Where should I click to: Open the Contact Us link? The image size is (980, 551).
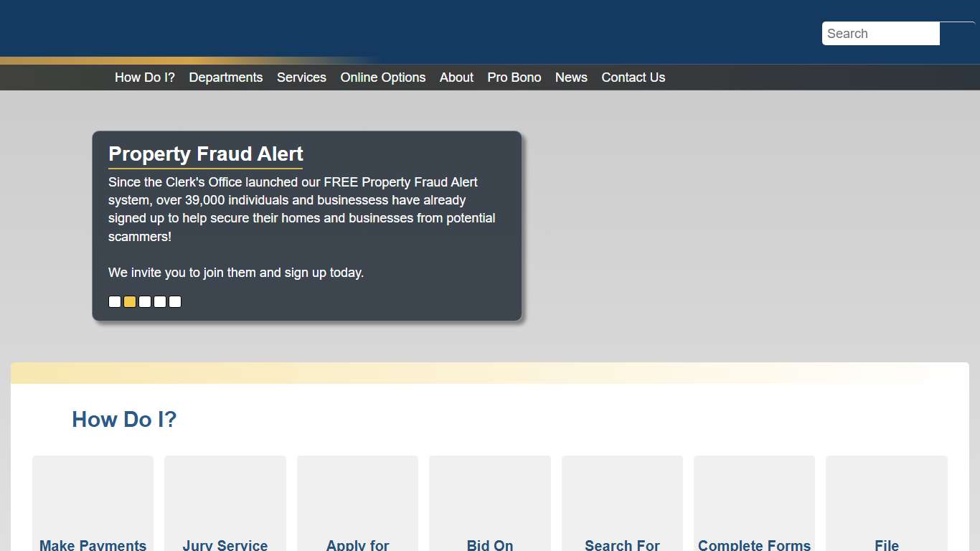(633, 77)
